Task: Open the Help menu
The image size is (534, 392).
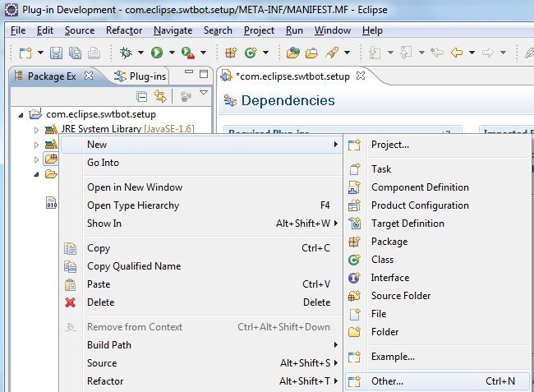Action: (372, 30)
